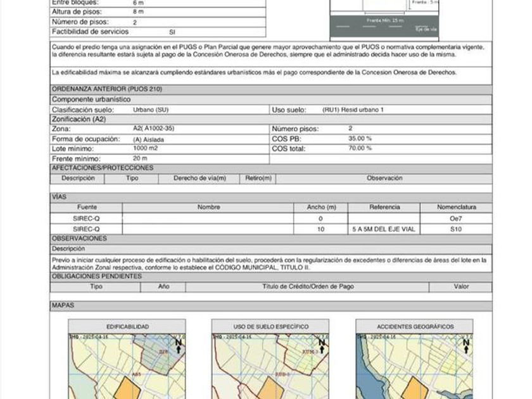Image resolution: width=532 pixels, height=399 pixels.
Task: Click the blue river area in Accidentes Geográficos map
Action: click(367, 377)
